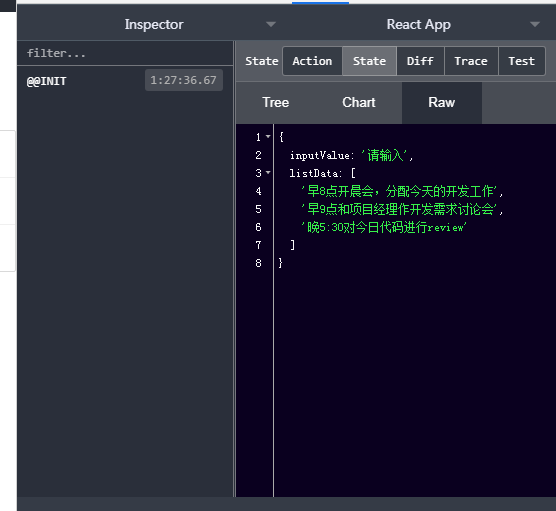The height and width of the screenshot is (511, 556).
Task: Select the Raw tab
Action: click(441, 102)
